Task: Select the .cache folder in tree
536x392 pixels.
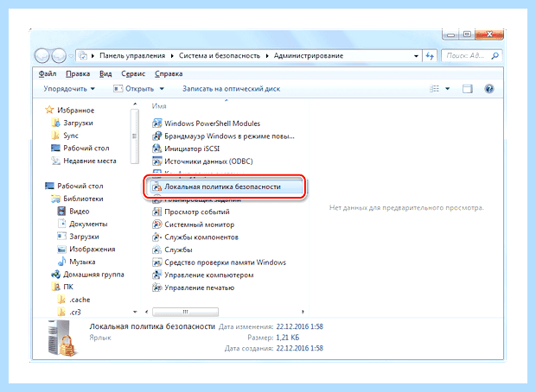Action: click(74, 300)
